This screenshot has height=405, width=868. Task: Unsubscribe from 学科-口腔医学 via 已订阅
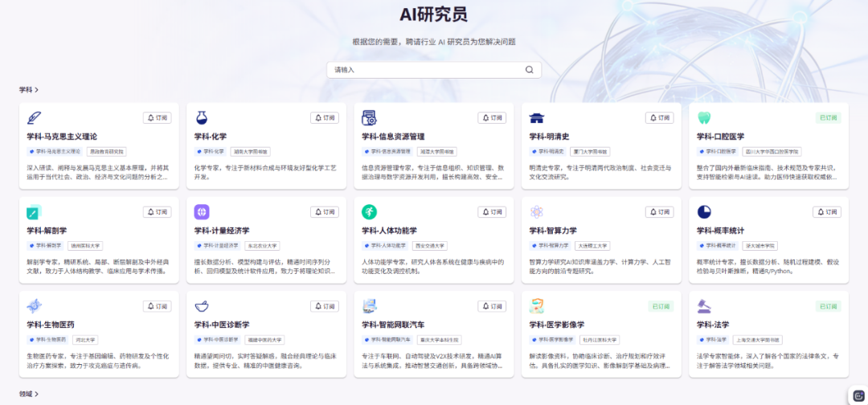coord(828,118)
